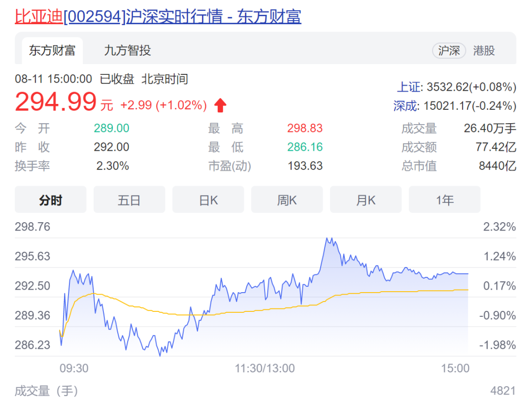
Task: Click the current price 294.99
Action: [x=56, y=101]
